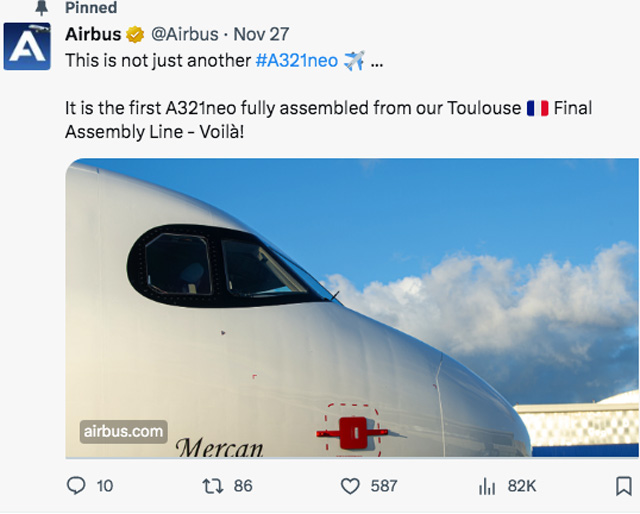Click the reply speech bubble icon

pyautogui.click(x=76, y=486)
